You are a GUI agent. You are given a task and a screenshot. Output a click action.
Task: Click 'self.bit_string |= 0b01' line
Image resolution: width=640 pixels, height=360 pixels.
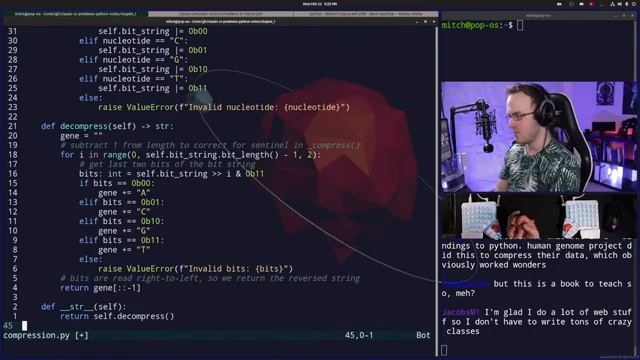click(153, 50)
